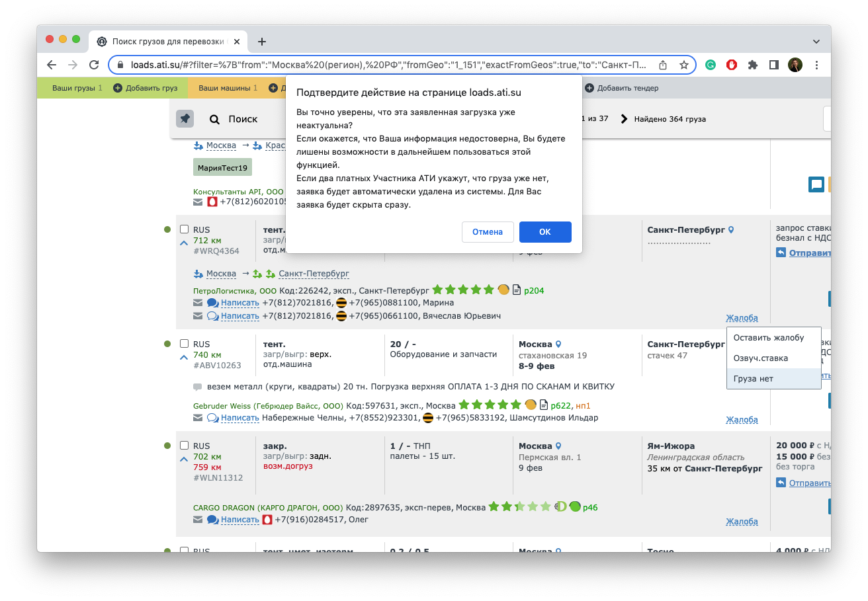Screen dimensions: 868x601
Task: Open the Жалоба dropdown for CARGO DRAGON
Action: [742, 522]
